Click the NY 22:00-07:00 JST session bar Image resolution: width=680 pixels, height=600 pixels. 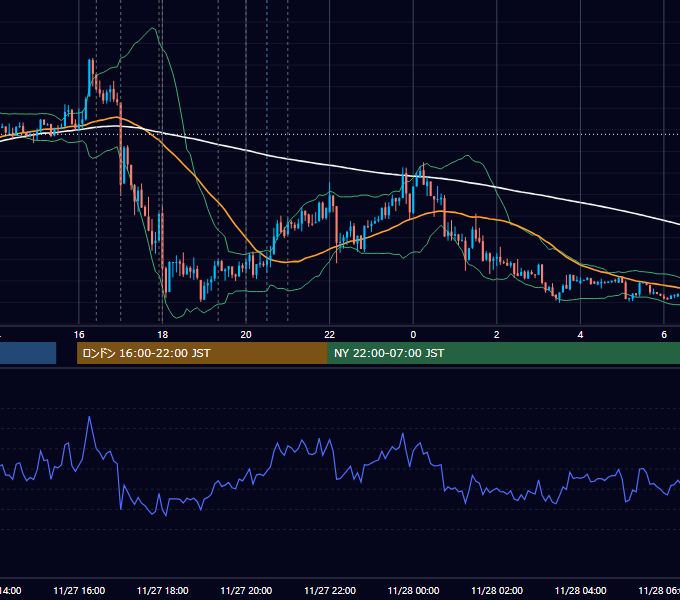pyautogui.click(x=503, y=353)
